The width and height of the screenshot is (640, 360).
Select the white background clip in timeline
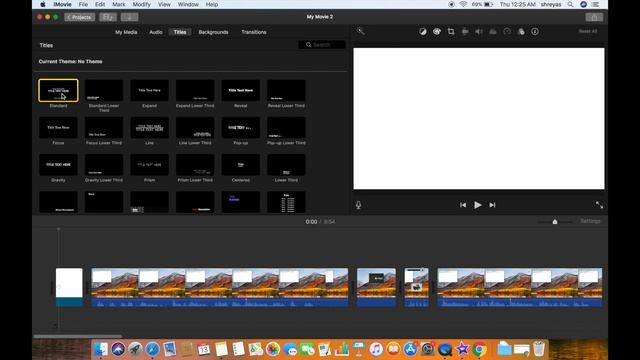click(x=69, y=287)
